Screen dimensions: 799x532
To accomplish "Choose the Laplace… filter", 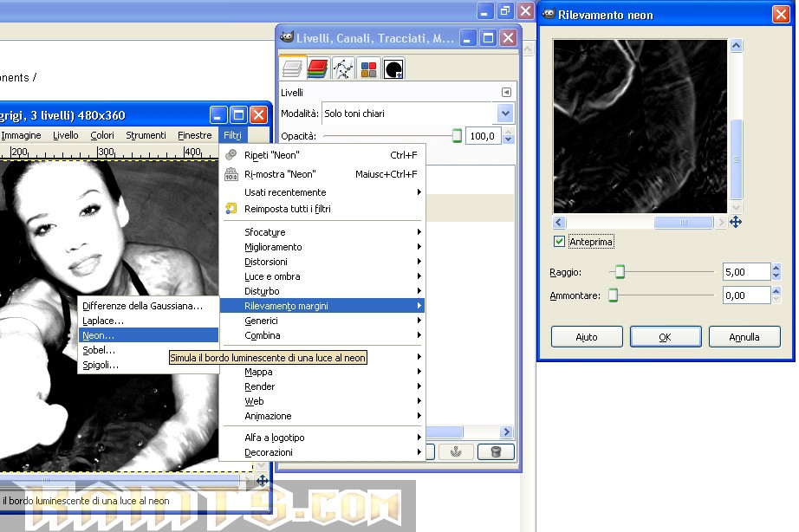I will coord(148,321).
